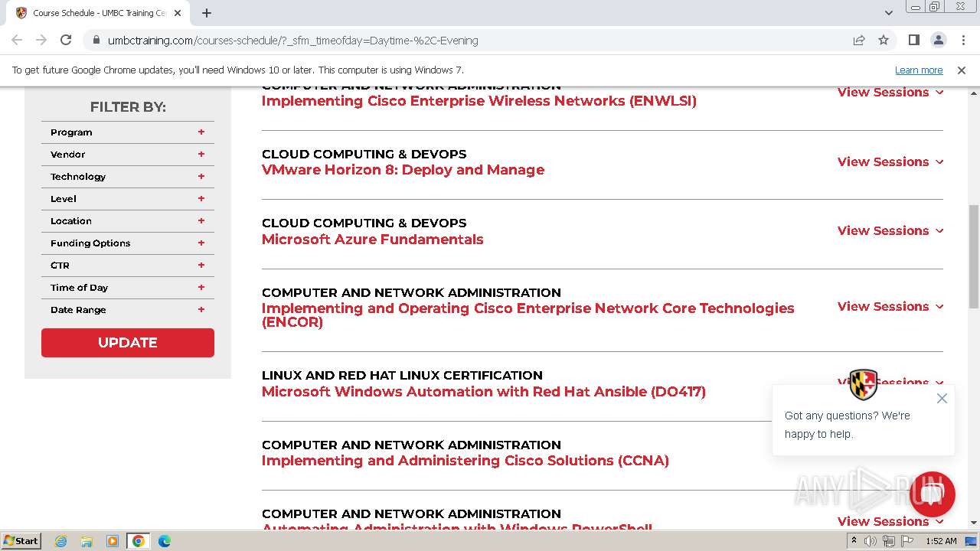The height and width of the screenshot is (551, 980).
Task: Open Red Hat Ansible (DO417) course
Action: coord(484,392)
